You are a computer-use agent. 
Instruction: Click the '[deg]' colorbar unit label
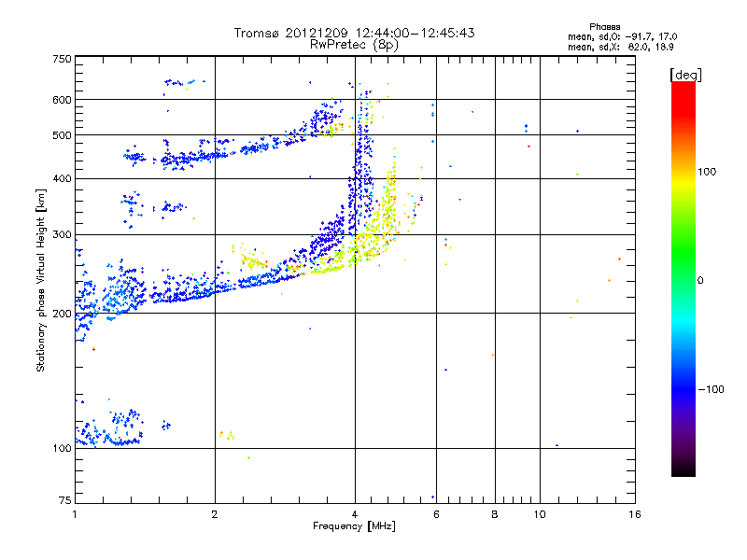685,75
